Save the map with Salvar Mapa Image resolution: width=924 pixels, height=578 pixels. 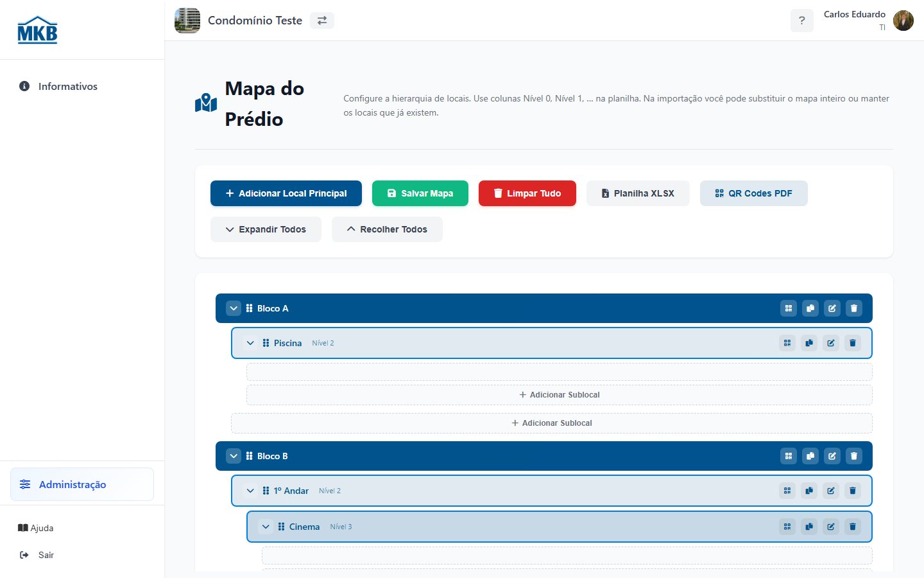[420, 193]
